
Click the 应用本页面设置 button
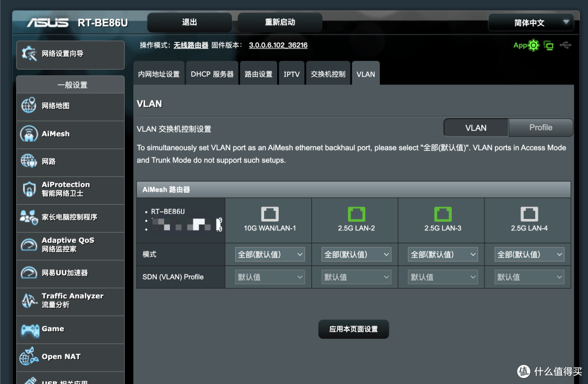(353, 329)
